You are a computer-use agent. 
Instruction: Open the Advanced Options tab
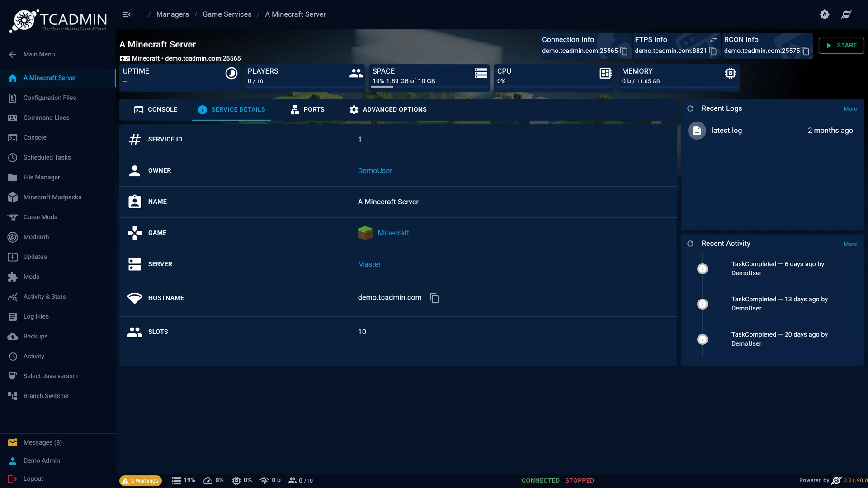(388, 110)
